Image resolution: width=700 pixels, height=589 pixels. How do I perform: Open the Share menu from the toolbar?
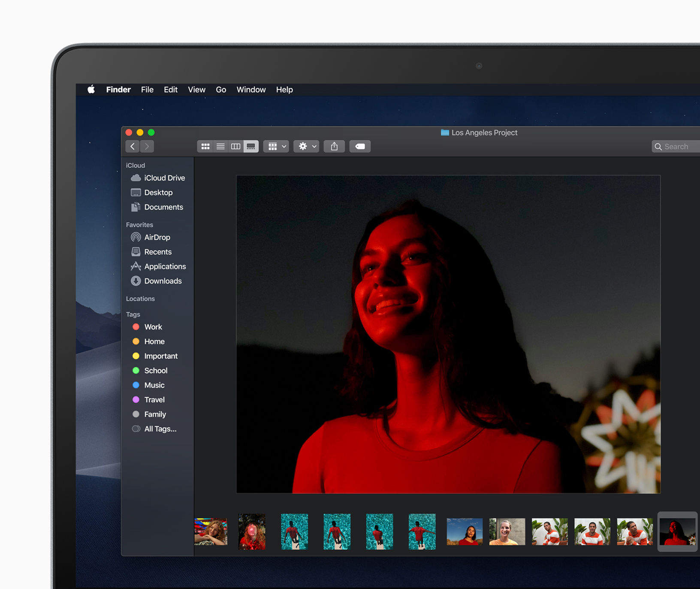pyautogui.click(x=334, y=146)
